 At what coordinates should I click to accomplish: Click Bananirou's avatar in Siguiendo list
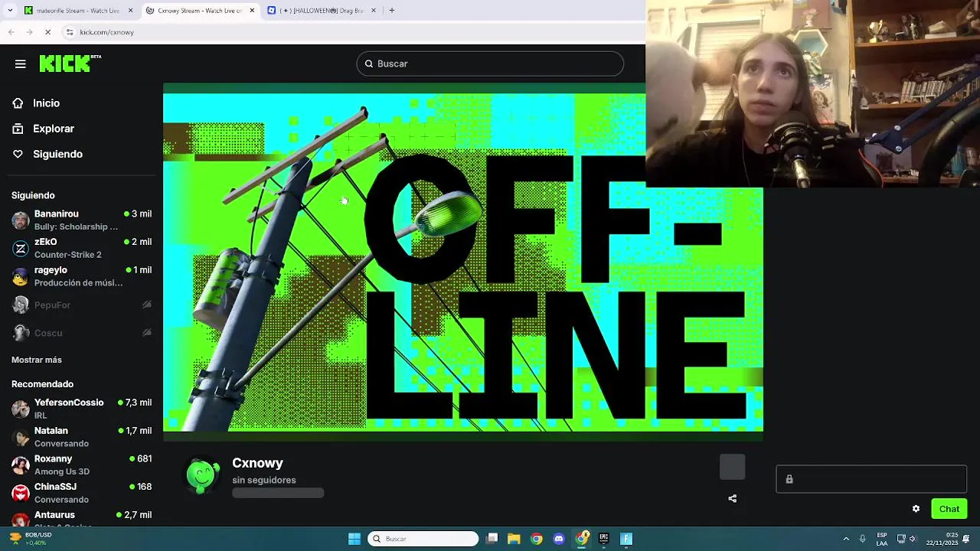tap(21, 220)
